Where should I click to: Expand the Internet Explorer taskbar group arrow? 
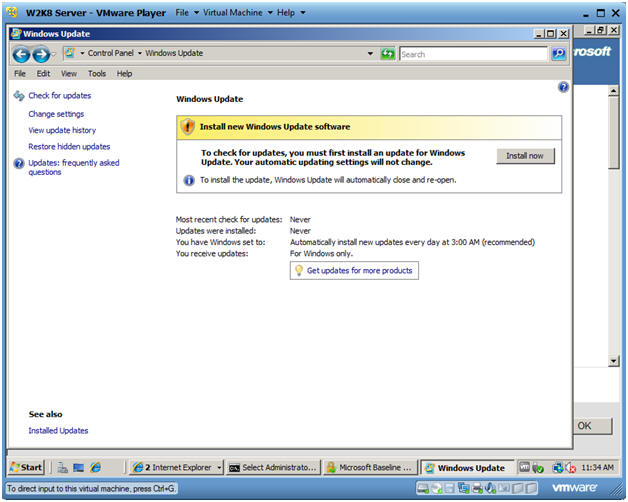tap(219, 468)
